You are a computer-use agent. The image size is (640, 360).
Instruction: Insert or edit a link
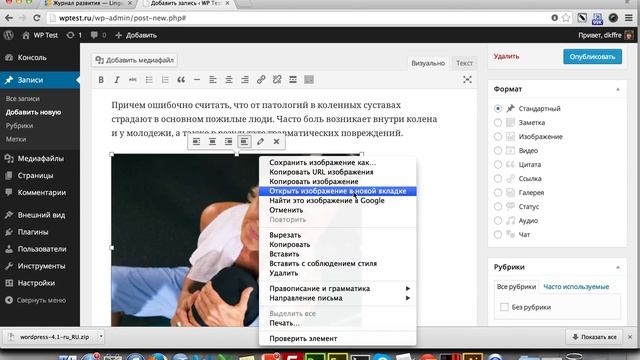pyautogui.click(x=261, y=80)
